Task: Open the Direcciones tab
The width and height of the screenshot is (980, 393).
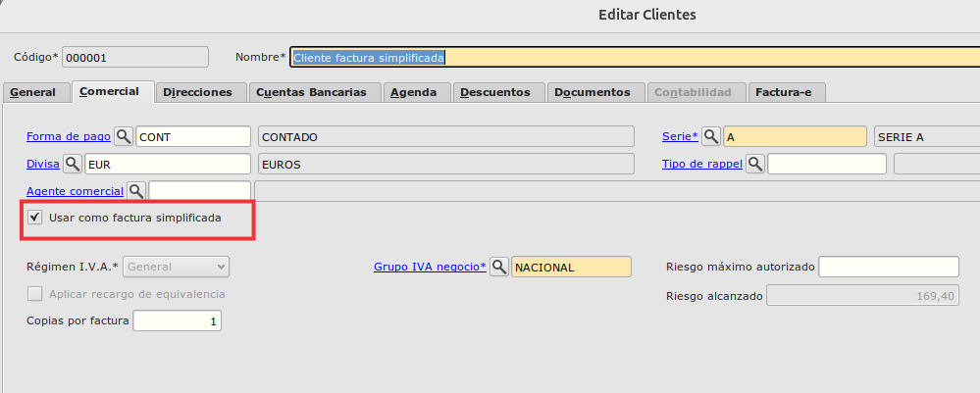Action: [197, 92]
